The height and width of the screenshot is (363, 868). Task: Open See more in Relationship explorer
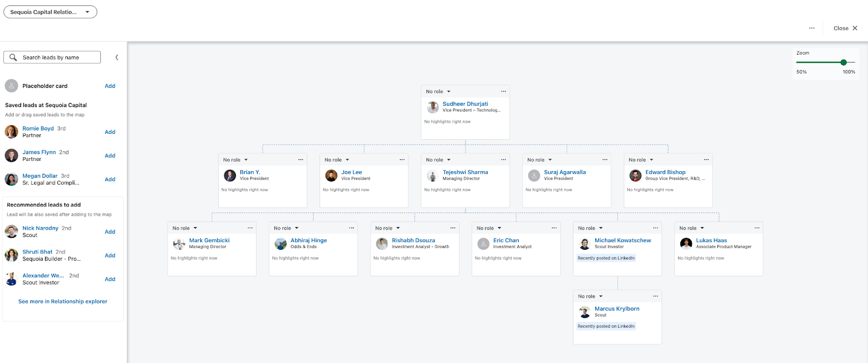pos(63,302)
